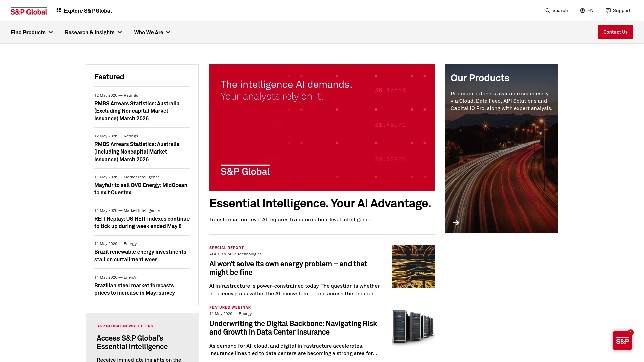Open AI won't solve its energy problem
Viewport: 644px width, 362px height.
point(288,268)
